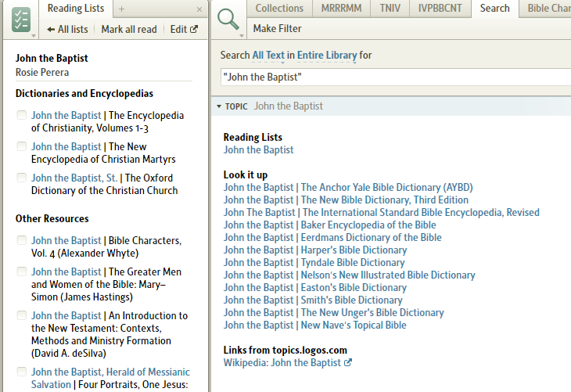Open John the Baptist deSilva Introduction link
571x392 pixels.
click(66, 315)
